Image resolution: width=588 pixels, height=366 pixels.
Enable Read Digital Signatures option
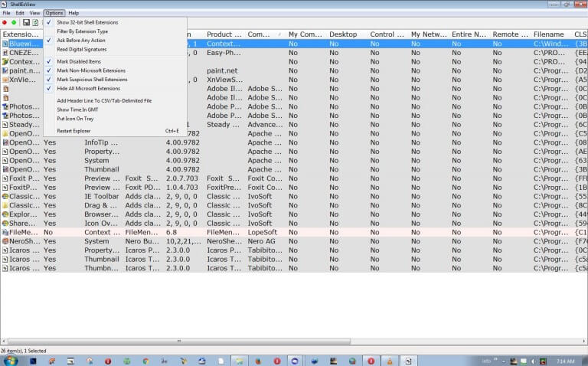click(x=82, y=50)
